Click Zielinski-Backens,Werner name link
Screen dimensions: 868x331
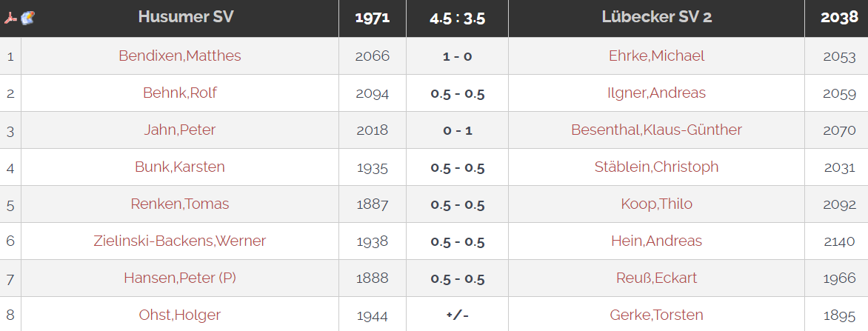(x=180, y=241)
